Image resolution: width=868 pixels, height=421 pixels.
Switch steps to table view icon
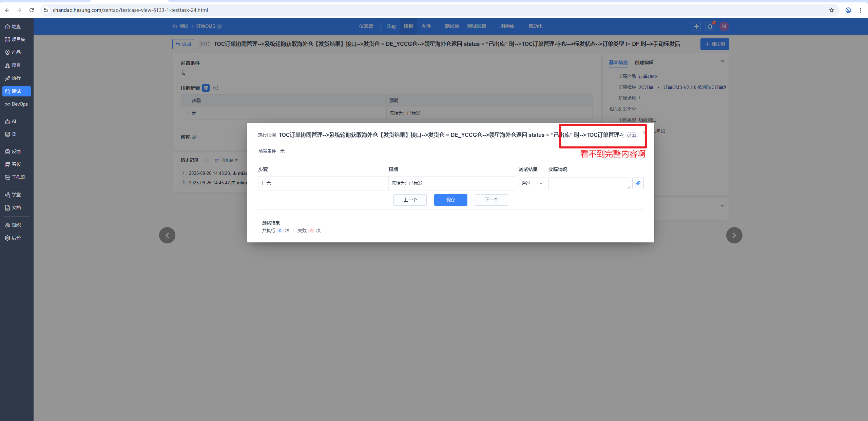click(x=206, y=88)
